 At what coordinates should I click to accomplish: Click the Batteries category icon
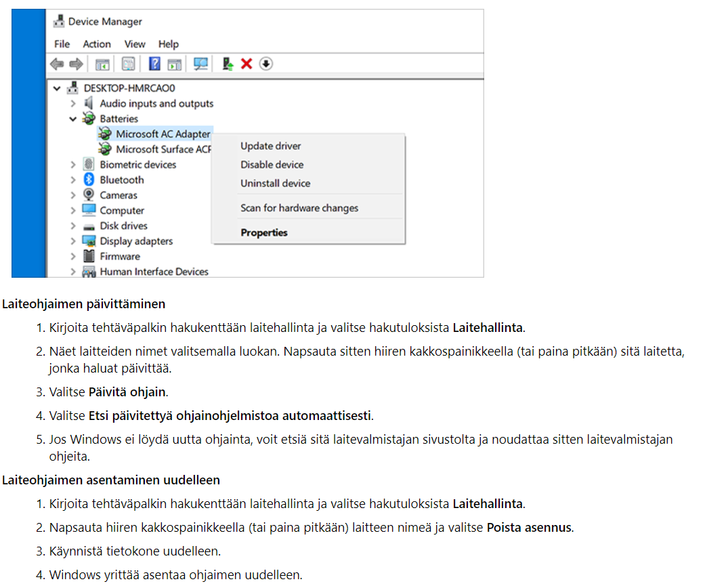88,119
